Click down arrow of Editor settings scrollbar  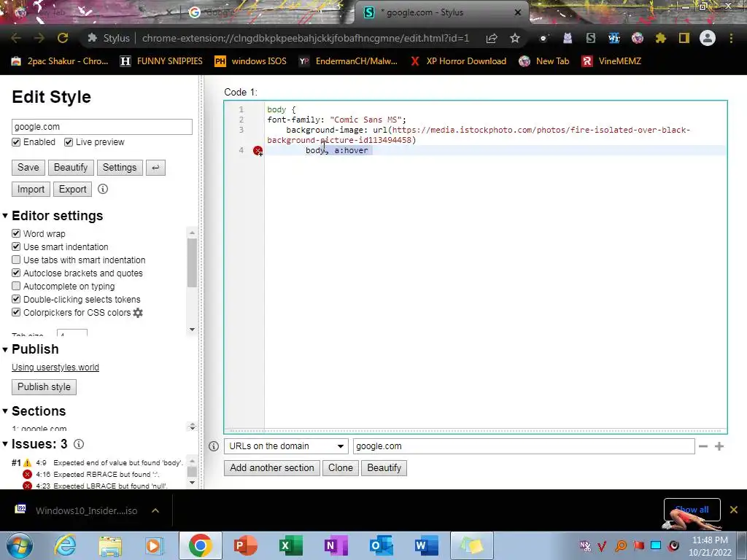coord(192,330)
